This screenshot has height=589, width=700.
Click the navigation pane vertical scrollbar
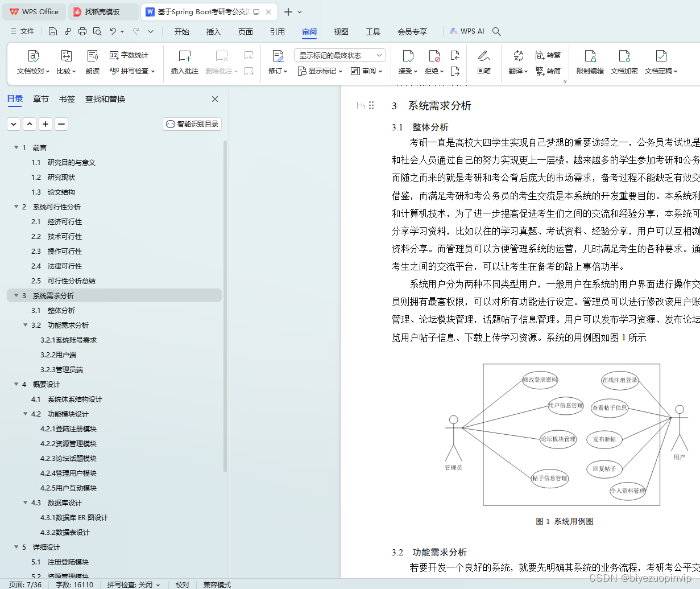pos(225,307)
